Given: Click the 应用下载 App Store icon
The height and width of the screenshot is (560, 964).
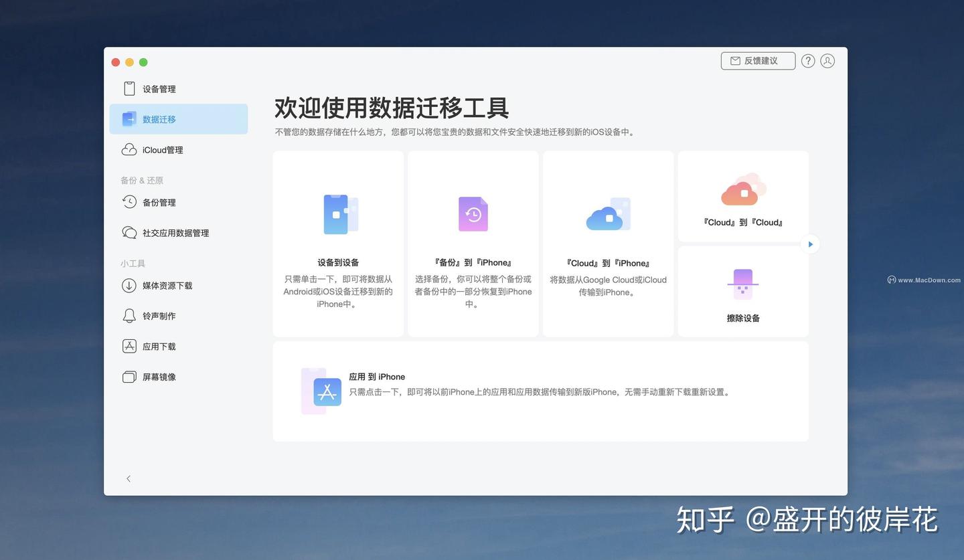Looking at the screenshot, I should point(129,346).
